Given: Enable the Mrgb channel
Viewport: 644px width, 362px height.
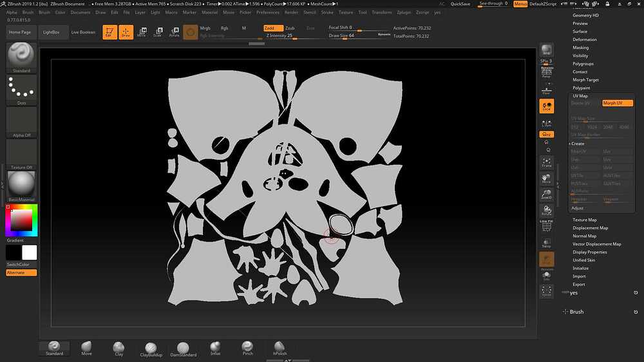Looking at the screenshot, I should click(205, 28).
